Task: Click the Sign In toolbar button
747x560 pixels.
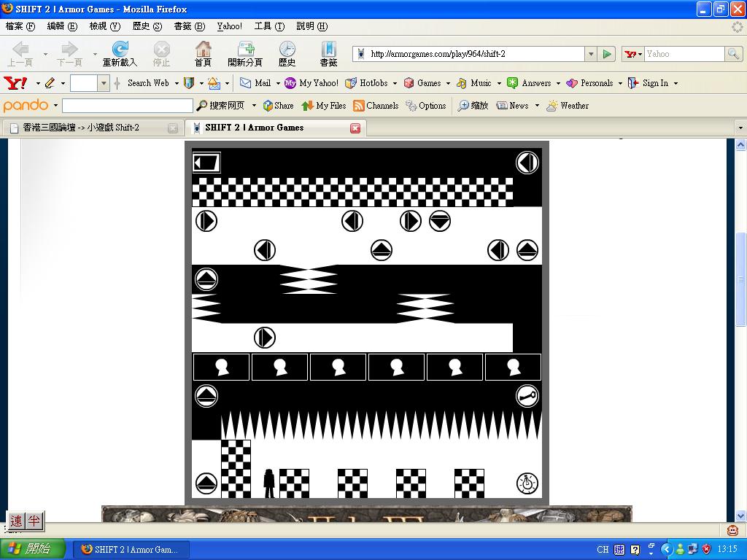Action: pos(648,83)
